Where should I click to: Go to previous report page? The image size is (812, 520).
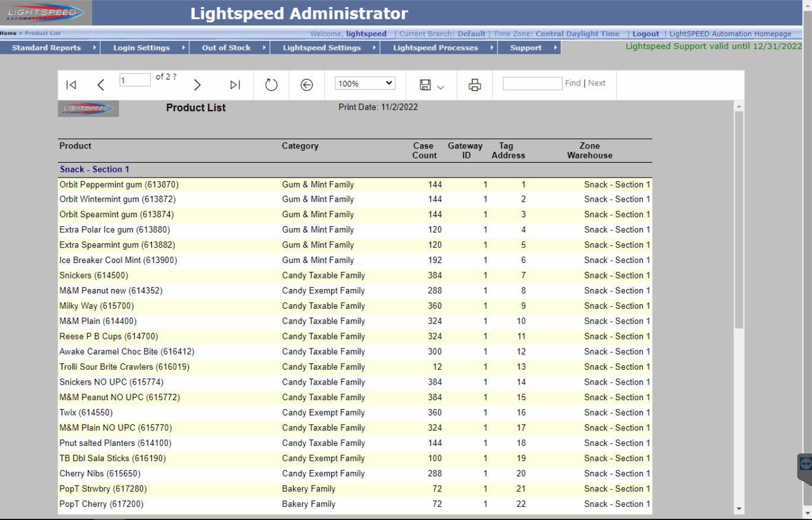pos(101,85)
